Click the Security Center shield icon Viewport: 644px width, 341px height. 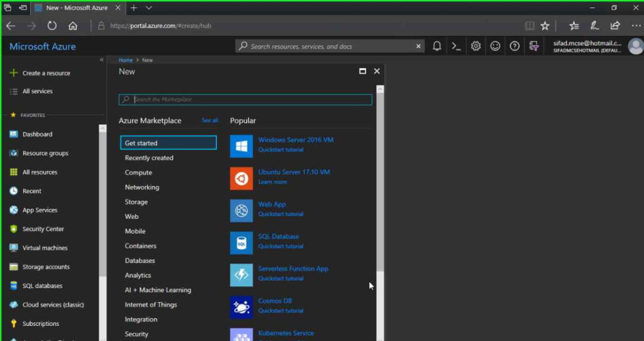(14, 229)
